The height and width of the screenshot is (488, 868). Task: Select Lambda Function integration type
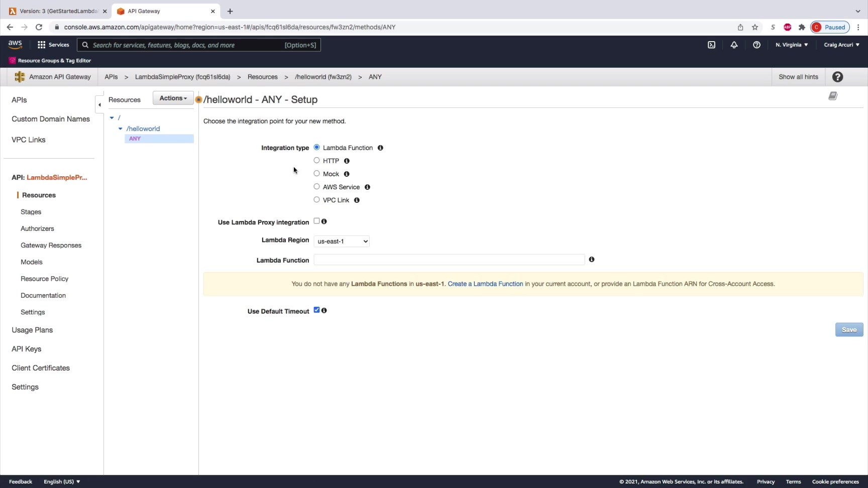coord(316,147)
